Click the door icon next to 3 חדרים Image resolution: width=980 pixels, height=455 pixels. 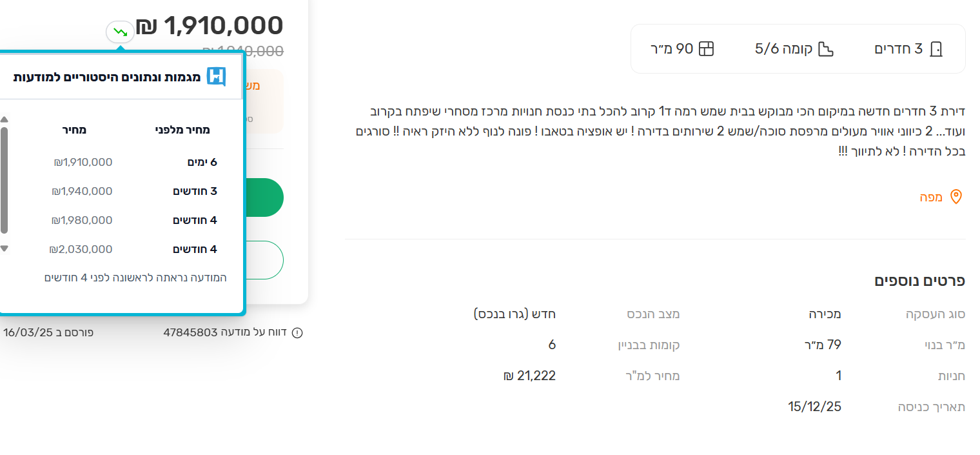936,49
